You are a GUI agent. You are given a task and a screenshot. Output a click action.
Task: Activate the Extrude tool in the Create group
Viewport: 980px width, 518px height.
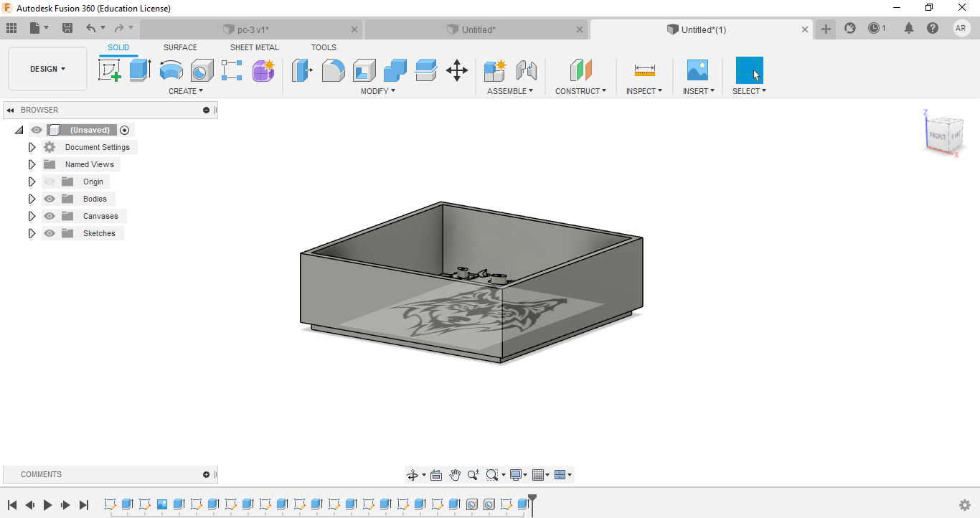pos(141,70)
